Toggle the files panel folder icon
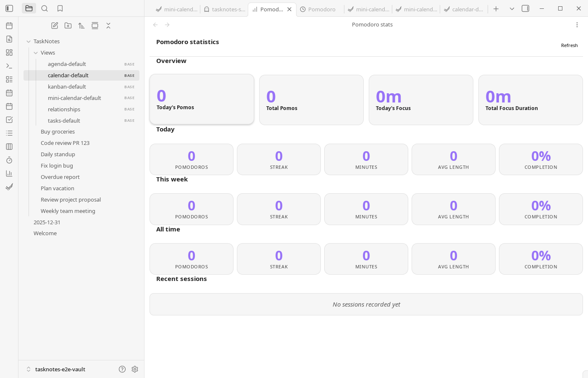 [29, 8]
